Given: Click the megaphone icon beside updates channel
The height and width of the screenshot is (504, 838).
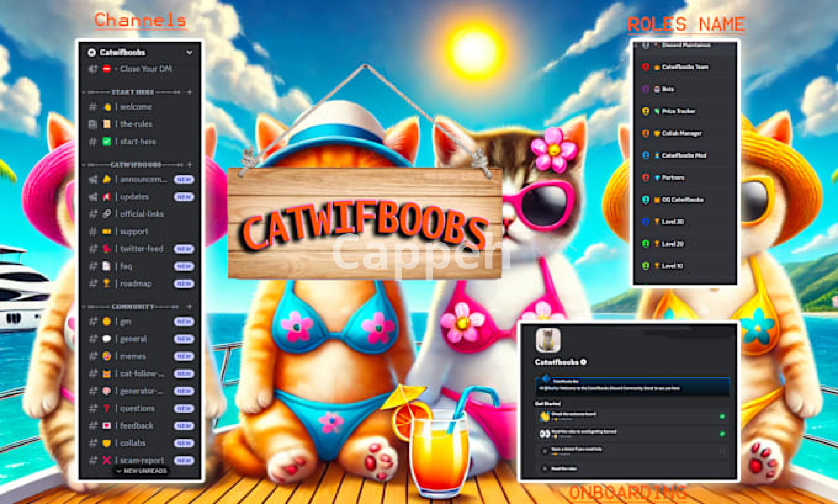Looking at the screenshot, I should 106,197.
